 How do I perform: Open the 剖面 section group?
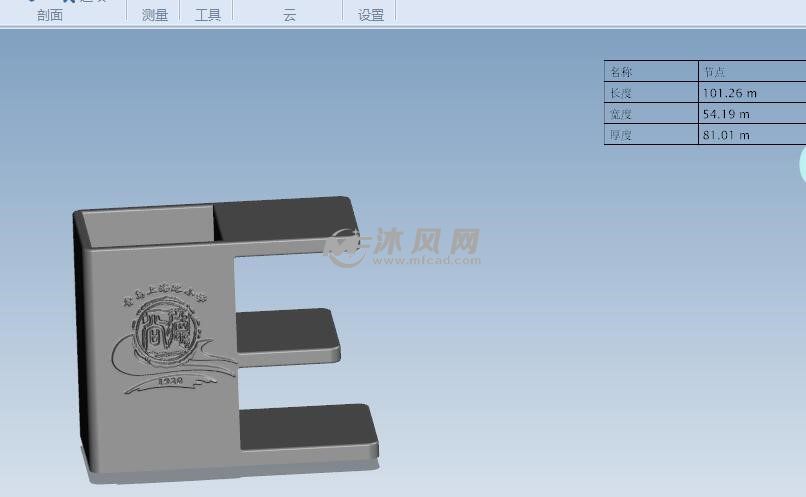[x=49, y=15]
